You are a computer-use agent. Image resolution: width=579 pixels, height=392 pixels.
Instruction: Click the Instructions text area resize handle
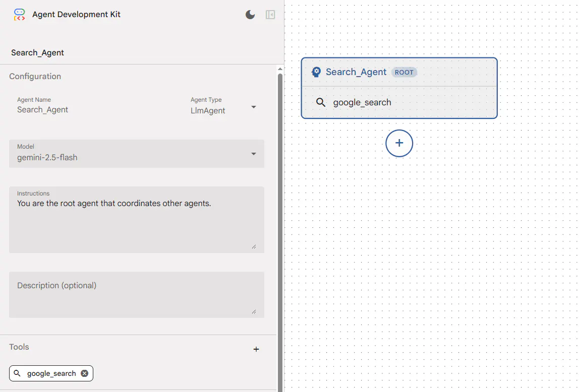click(x=254, y=247)
